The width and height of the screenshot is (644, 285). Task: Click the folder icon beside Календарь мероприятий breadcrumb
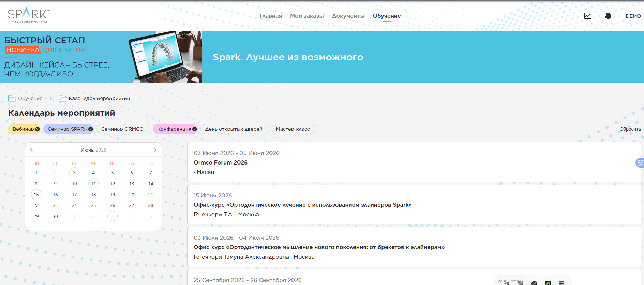click(x=63, y=98)
